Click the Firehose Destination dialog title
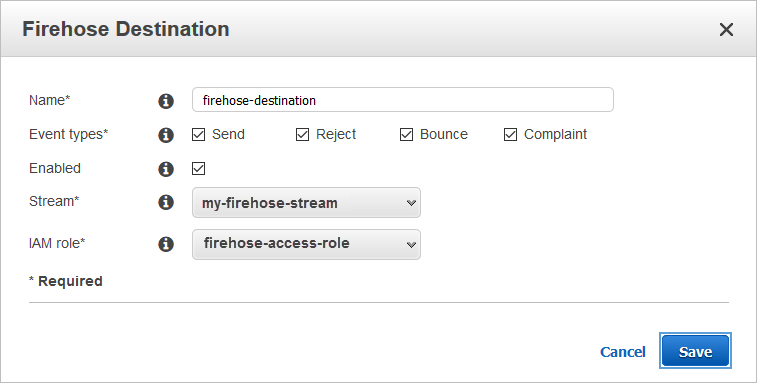This screenshot has height=383, width=757. 126,29
